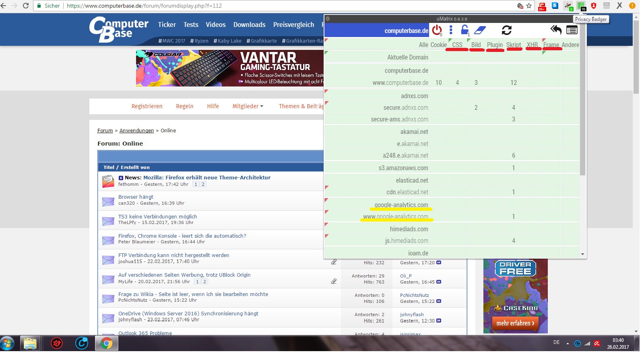Open the Video Preview extension icon
The image size is (644, 362).
tap(607, 6)
